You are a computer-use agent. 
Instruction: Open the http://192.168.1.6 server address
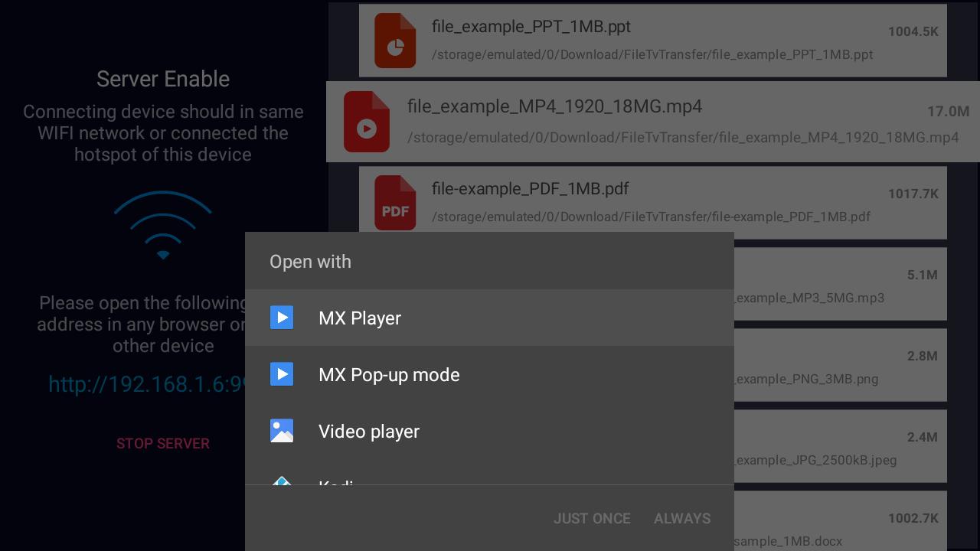(x=147, y=383)
